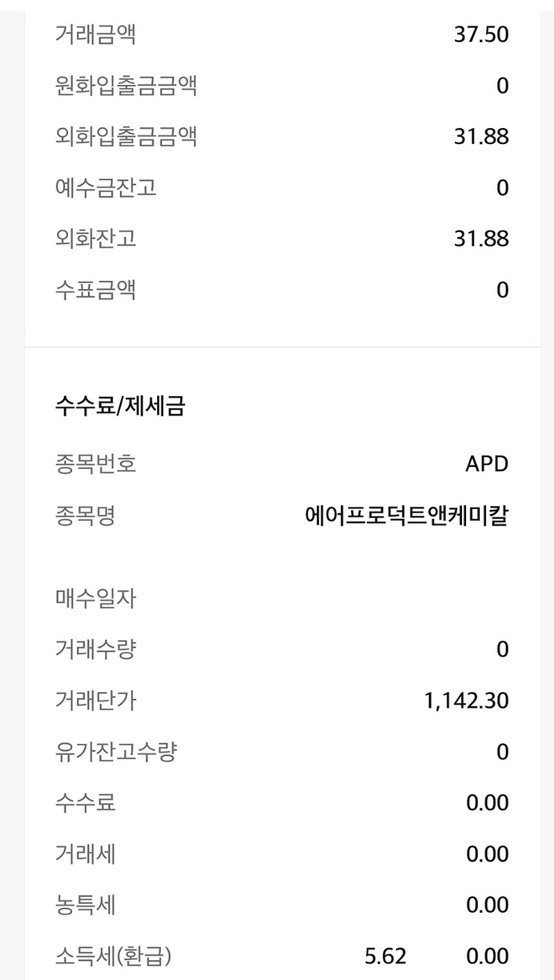This screenshot has width=554, height=980.
Task: Select the 수수료 value 0.00
Action: [x=488, y=803]
